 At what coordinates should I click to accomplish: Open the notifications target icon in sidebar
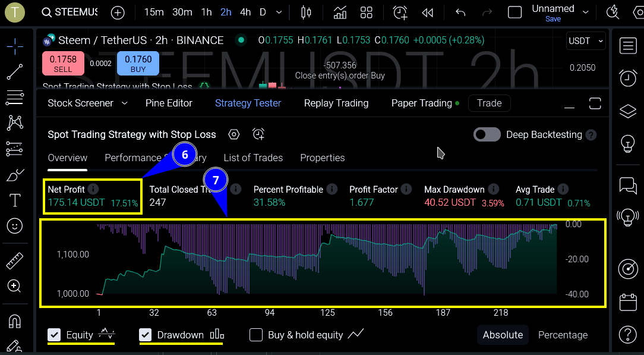628,269
